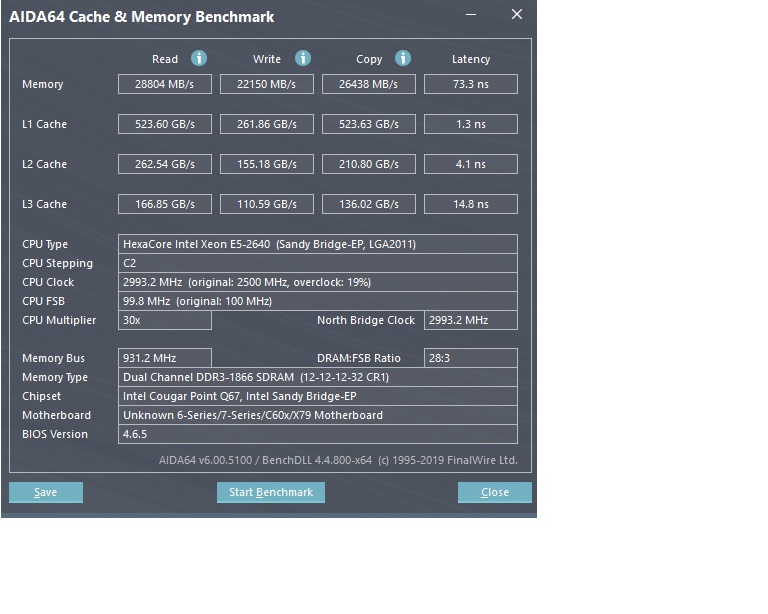Screen dimensions: 768x614
Task: Minimize the AIDA64 benchmark window
Action: click(471, 15)
